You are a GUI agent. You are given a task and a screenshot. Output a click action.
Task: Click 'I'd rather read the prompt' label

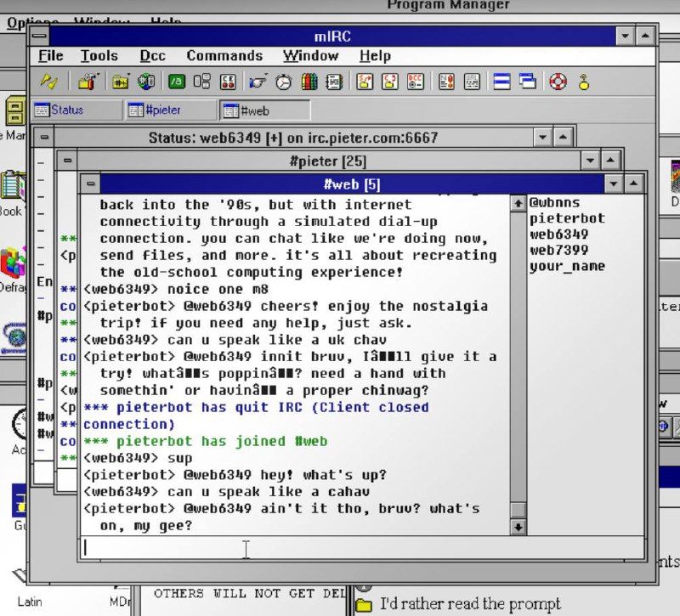click(x=470, y=603)
